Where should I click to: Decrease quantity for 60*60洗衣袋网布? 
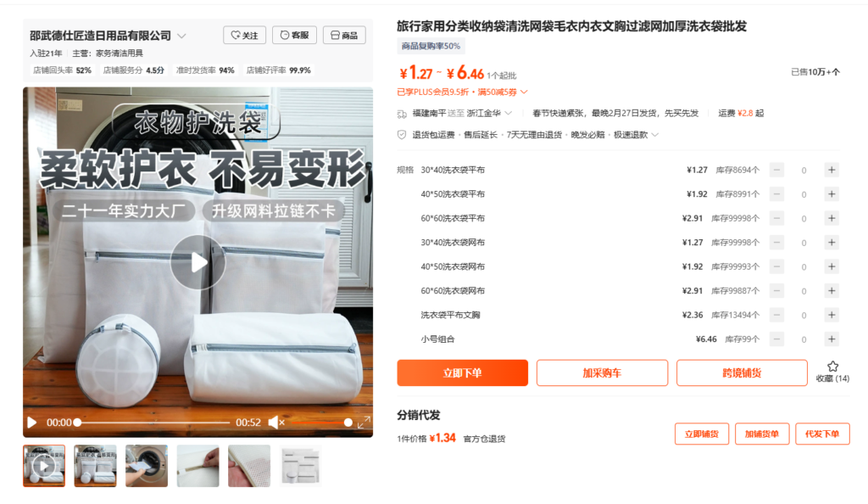(776, 291)
